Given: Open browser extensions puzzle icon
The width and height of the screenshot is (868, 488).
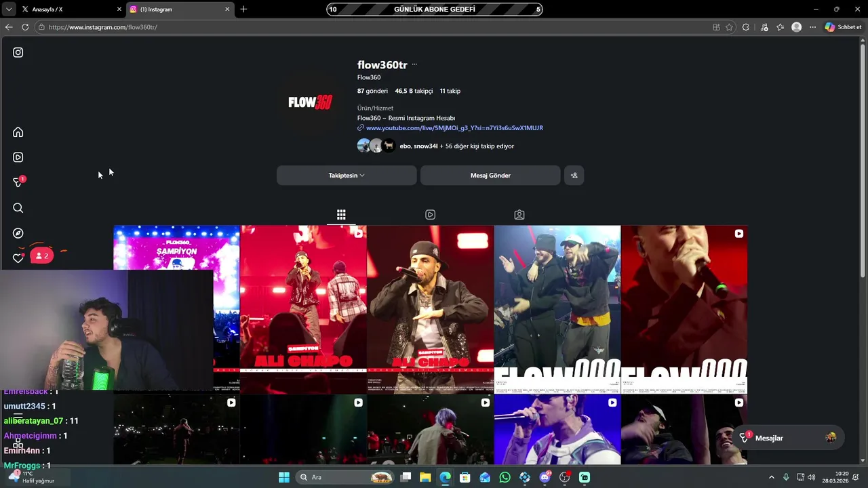Looking at the screenshot, I should click(746, 27).
